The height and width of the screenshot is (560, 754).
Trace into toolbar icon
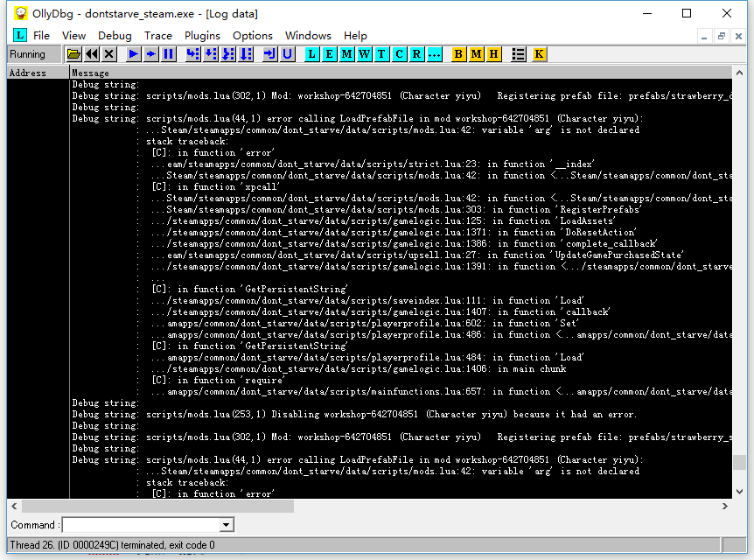[x=228, y=54]
